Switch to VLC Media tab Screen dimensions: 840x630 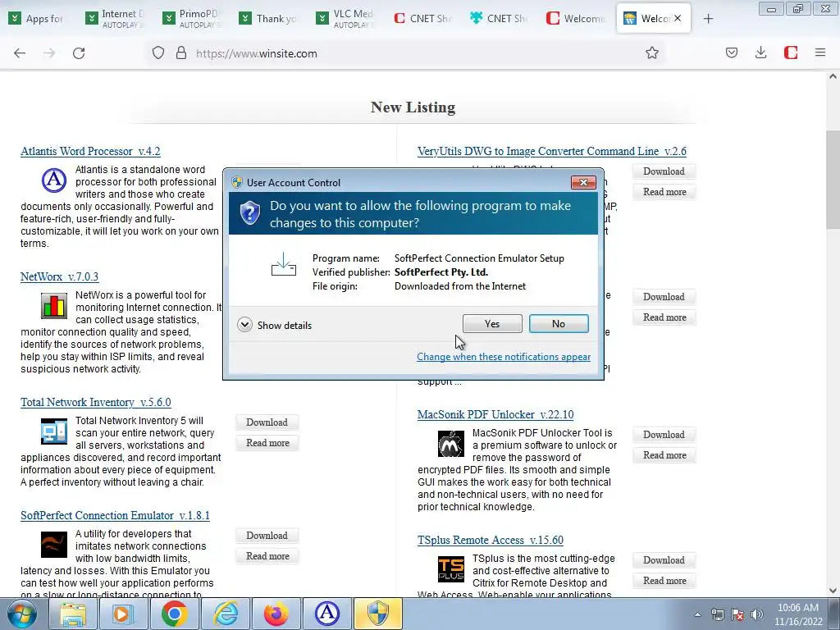click(347, 18)
